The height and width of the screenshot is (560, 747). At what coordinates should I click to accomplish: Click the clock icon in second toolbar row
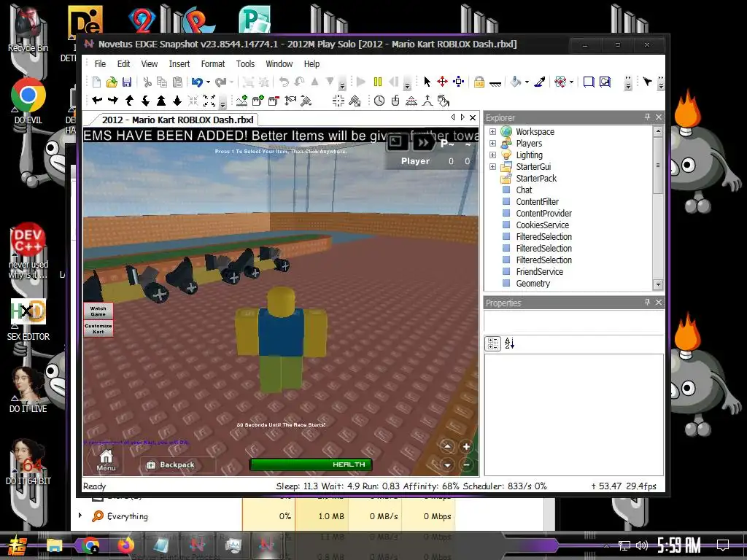[379, 101]
